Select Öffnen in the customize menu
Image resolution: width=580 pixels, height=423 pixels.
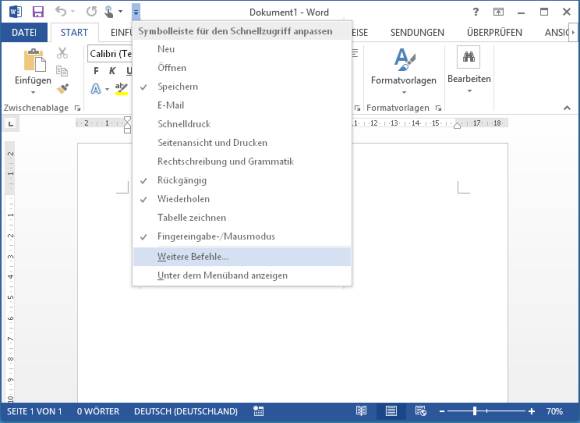click(242, 68)
